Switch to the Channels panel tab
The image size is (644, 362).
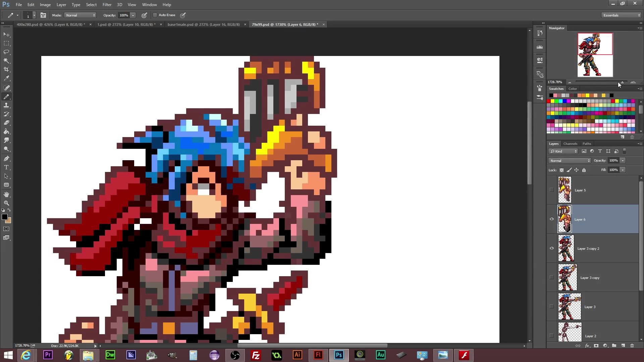(570, 144)
